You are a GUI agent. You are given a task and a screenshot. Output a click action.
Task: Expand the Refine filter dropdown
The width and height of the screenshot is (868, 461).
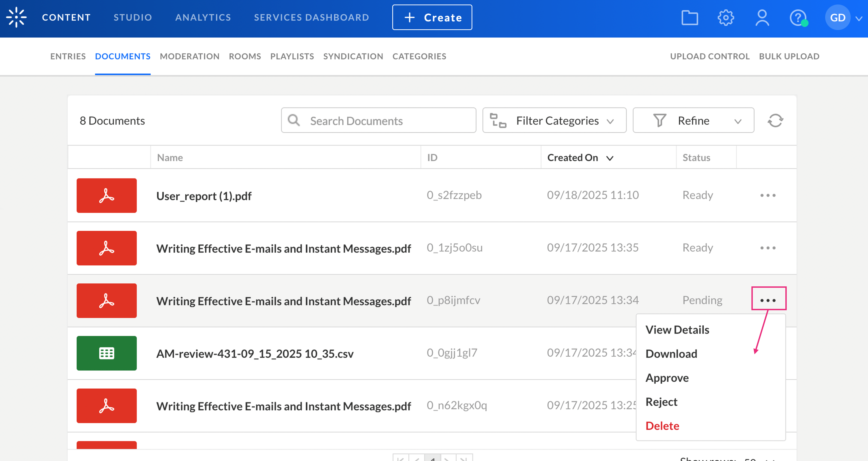[x=693, y=121]
